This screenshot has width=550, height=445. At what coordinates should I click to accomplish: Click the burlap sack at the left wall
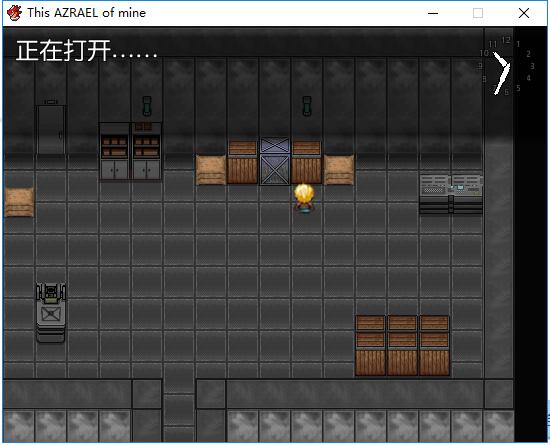click(x=19, y=202)
